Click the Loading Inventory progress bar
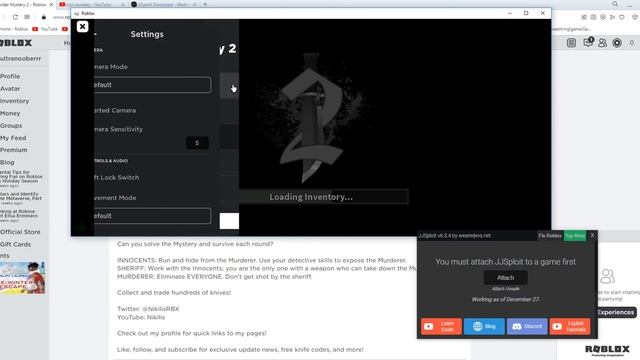The image size is (640, 360). [x=323, y=197]
